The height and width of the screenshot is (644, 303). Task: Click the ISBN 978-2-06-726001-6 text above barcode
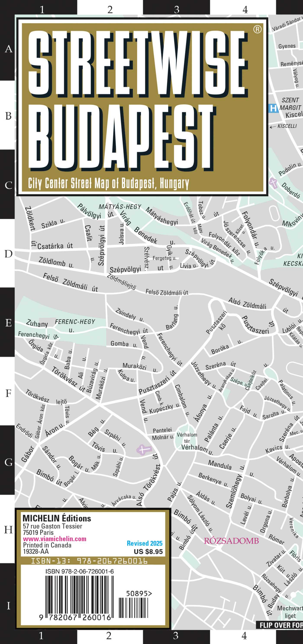pyautogui.click(x=79, y=571)
